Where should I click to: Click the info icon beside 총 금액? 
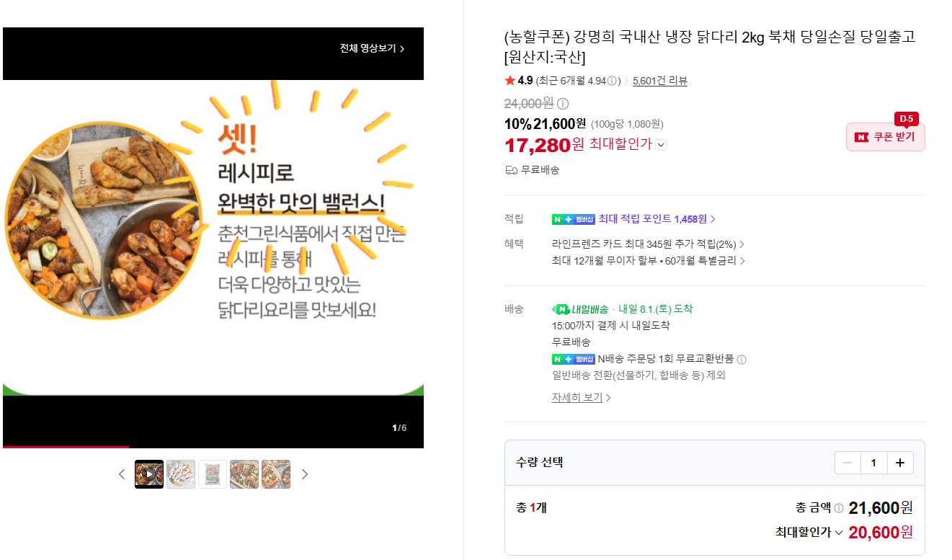coord(839,508)
